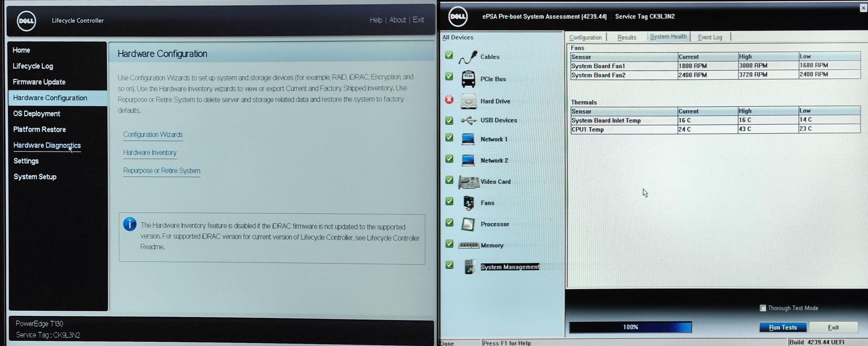The image size is (868, 346).
Task: Close the ePSA assessment window
Action: (x=863, y=8)
